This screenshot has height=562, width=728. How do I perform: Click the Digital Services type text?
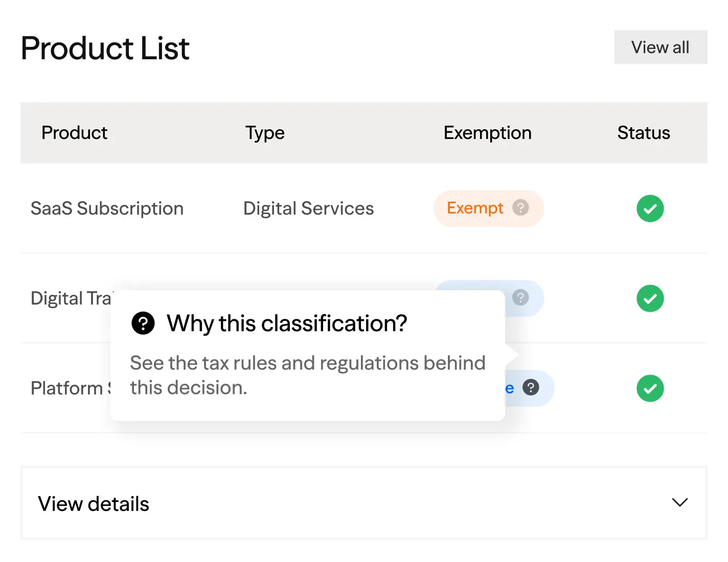click(x=308, y=208)
